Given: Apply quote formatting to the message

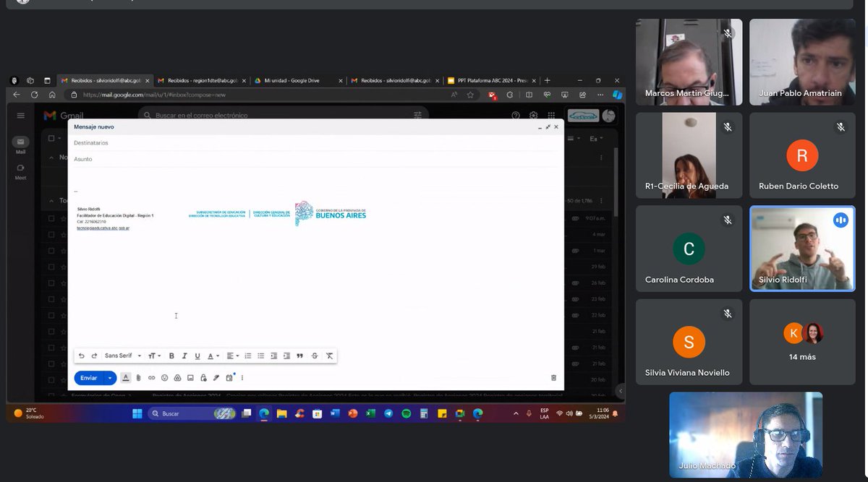Looking at the screenshot, I should pyautogui.click(x=300, y=356).
